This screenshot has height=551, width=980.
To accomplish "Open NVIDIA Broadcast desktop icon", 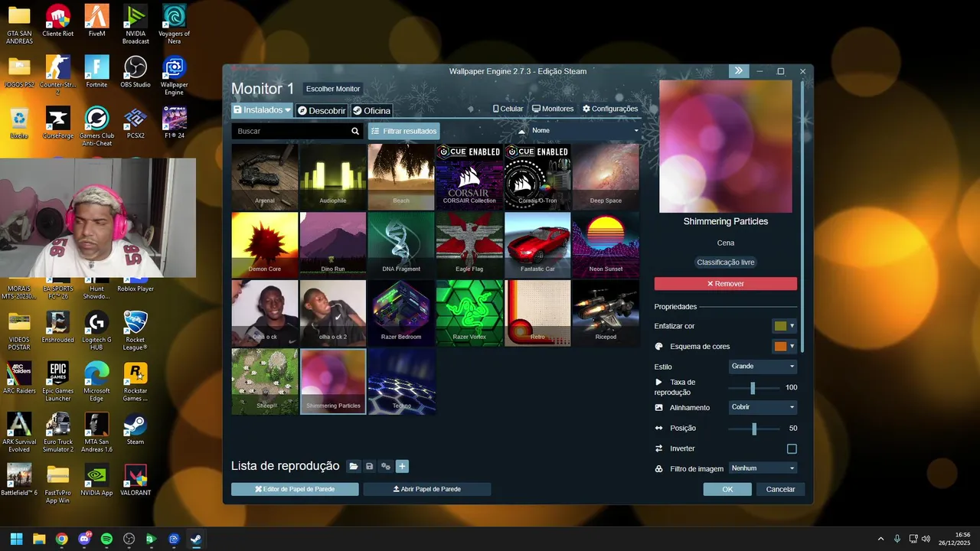I will (x=136, y=24).
